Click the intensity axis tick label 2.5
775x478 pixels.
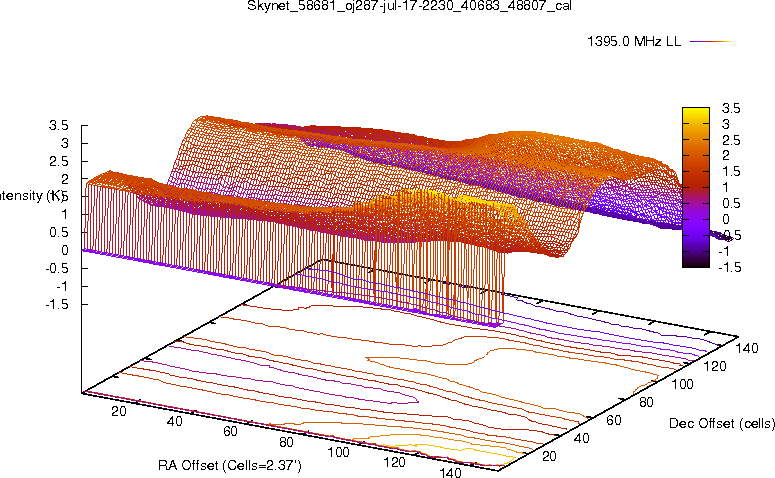point(58,161)
